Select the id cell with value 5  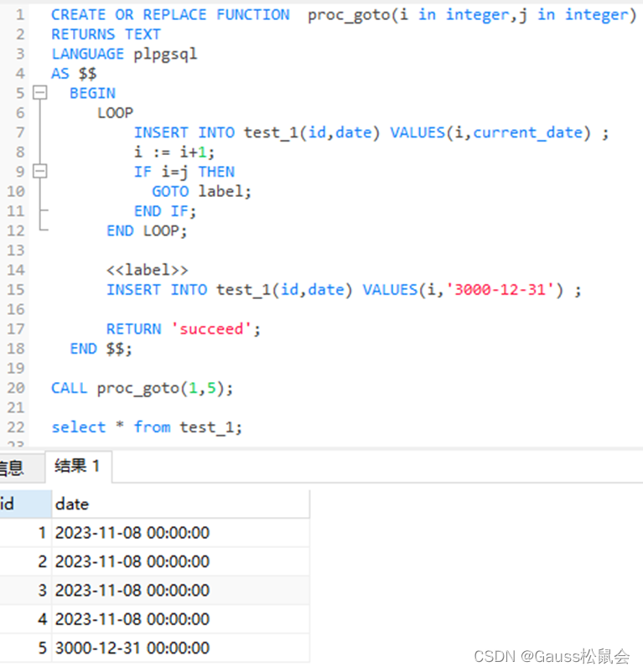click(25, 648)
